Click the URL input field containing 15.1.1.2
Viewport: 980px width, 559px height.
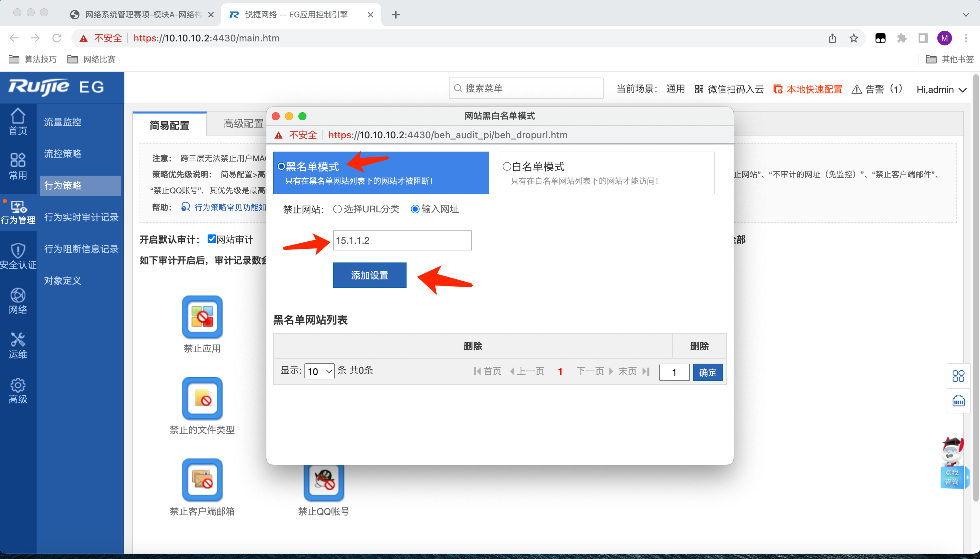click(402, 240)
